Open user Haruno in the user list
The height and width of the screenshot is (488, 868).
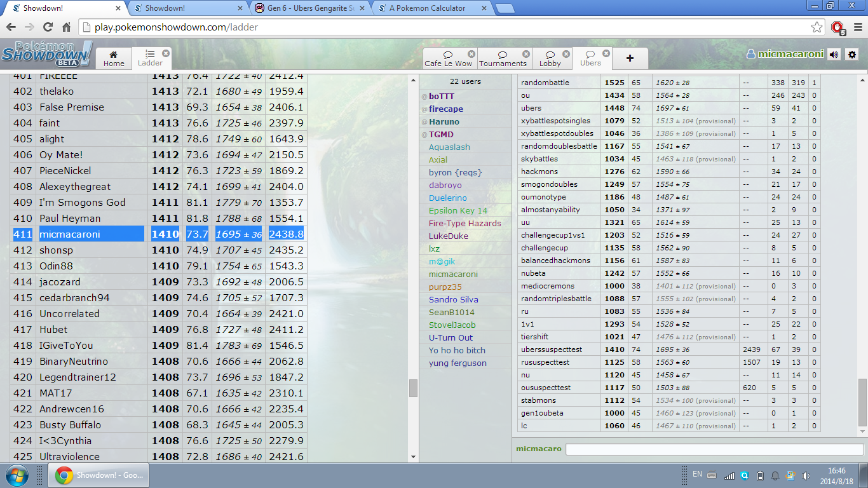pos(444,122)
